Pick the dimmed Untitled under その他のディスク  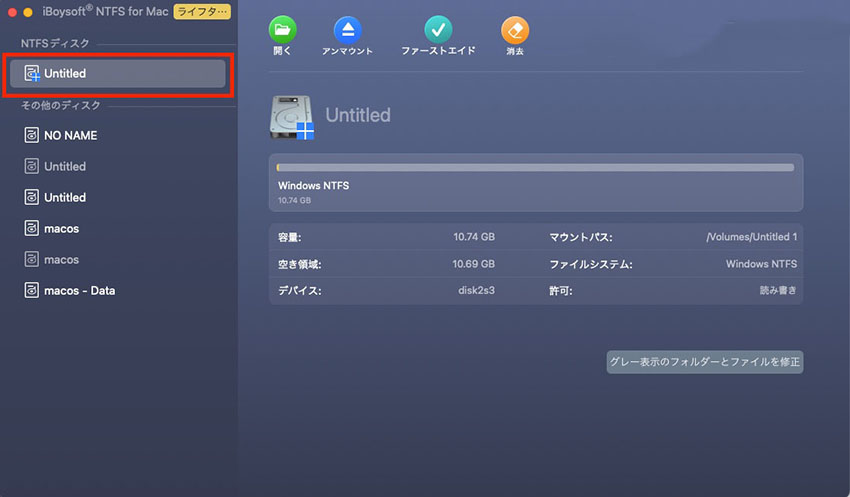tap(65, 166)
